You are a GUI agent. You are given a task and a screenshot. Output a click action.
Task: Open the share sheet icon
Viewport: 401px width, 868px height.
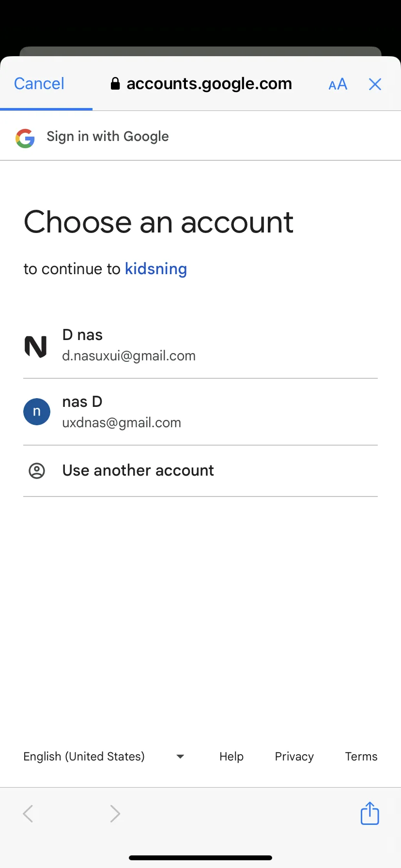(370, 813)
